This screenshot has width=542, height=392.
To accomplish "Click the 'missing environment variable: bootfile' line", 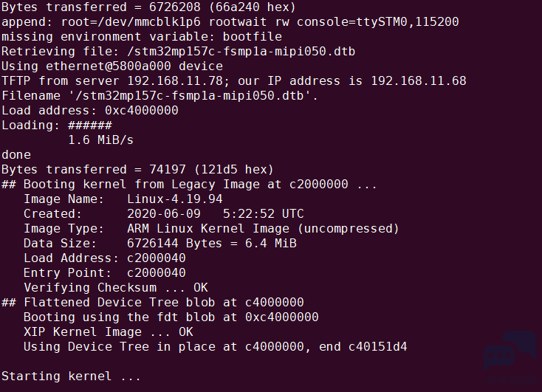I will 142,37.
